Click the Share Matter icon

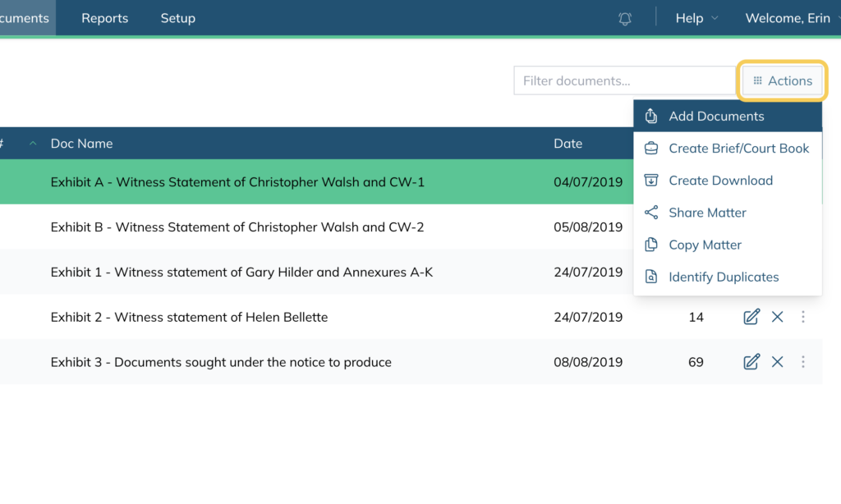click(x=651, y=213)
